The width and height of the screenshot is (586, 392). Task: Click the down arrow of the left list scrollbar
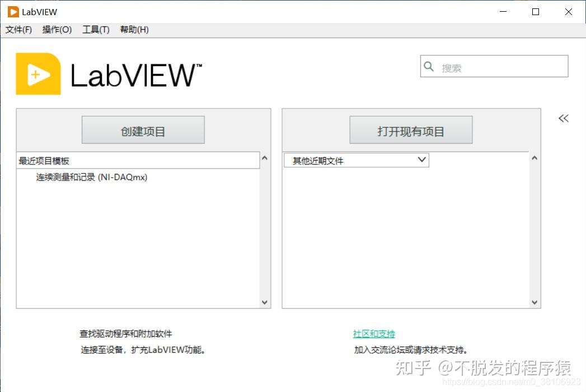[x=264, y=302]
